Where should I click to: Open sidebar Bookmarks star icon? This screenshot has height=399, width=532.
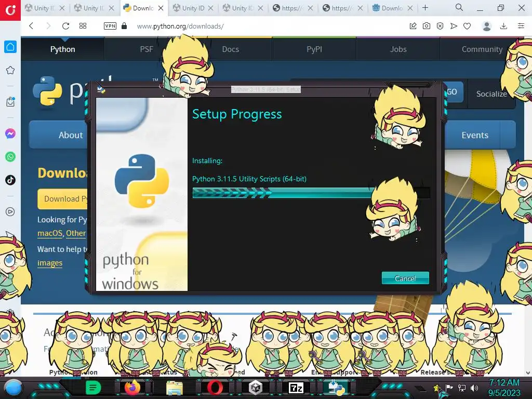[10, 70]
